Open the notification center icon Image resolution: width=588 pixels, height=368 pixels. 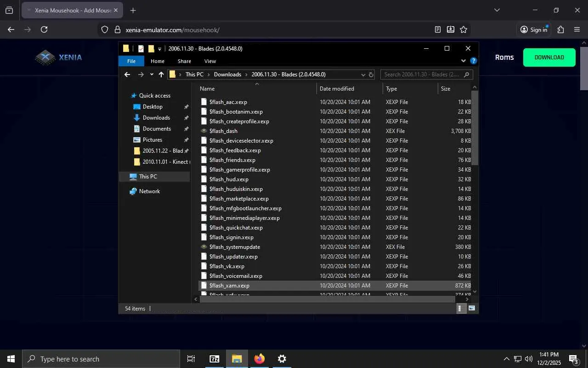(573, 359)
